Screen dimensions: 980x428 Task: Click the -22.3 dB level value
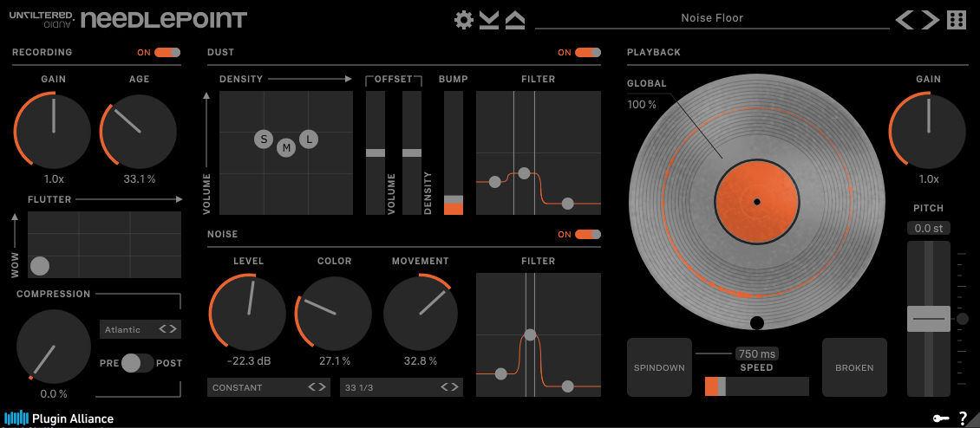coord(247,360)
